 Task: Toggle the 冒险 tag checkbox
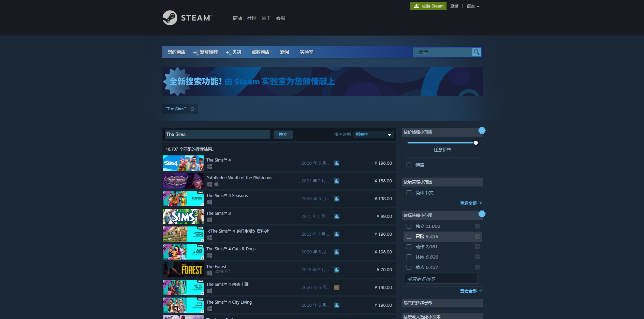(x=409, y=236)
